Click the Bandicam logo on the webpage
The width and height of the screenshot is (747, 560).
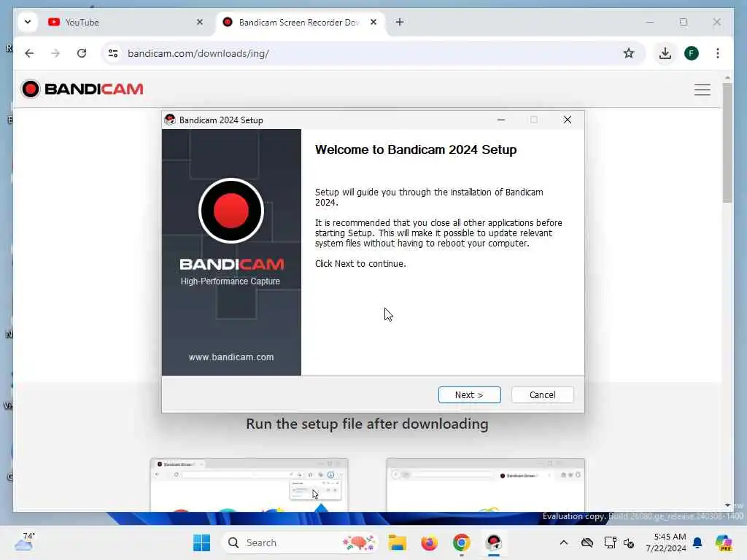[82, 89]
